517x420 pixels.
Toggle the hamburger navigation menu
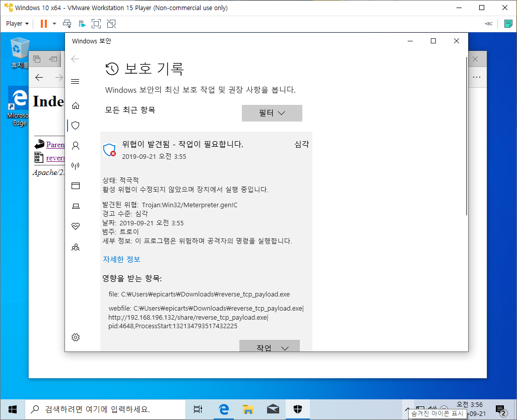tap(75, 82)
